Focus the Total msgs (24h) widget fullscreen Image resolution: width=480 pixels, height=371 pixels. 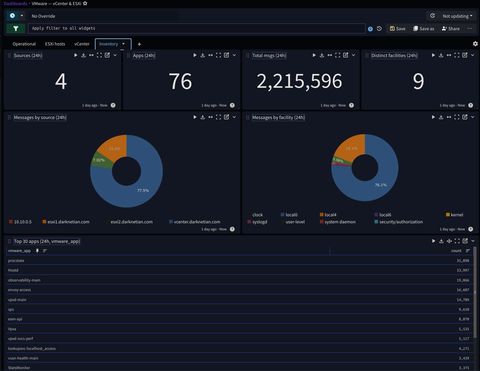(x=338, y=55)
